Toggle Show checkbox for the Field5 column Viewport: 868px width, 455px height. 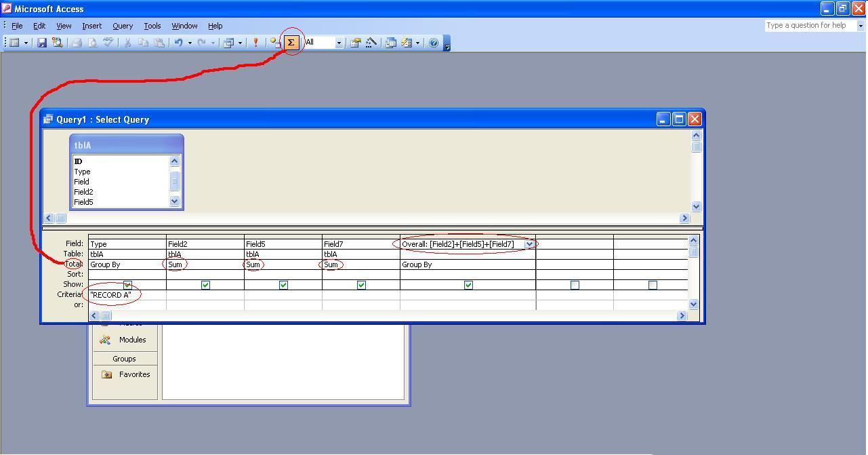[283, 285]
